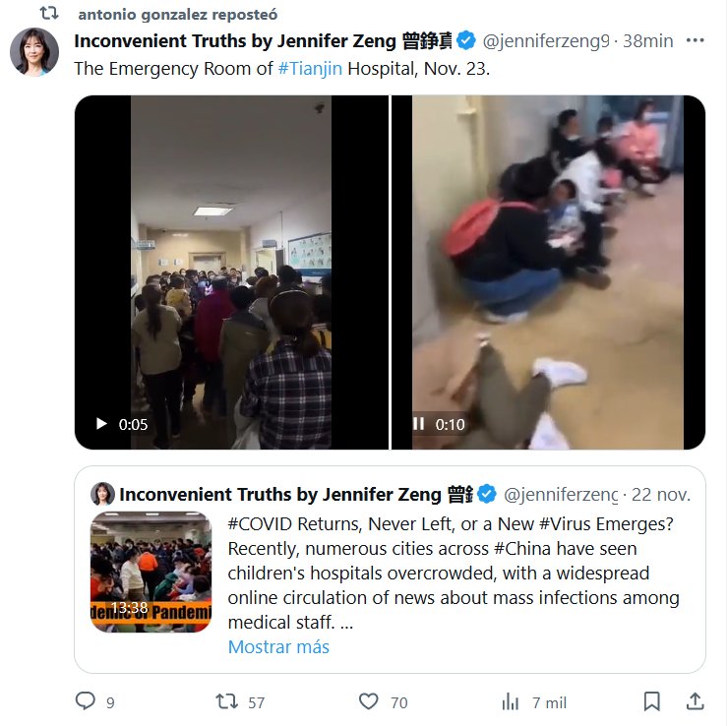Viewport: 728px width, 726px height.
Task: Open the 13:38 Pandemic video thumbnail
Action: [x=151, y=572]
